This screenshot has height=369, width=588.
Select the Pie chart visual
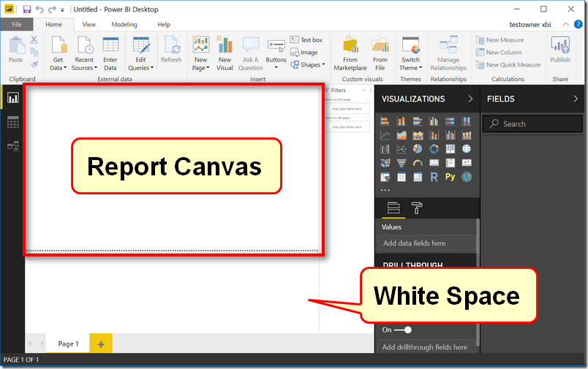tap(418, 149)
